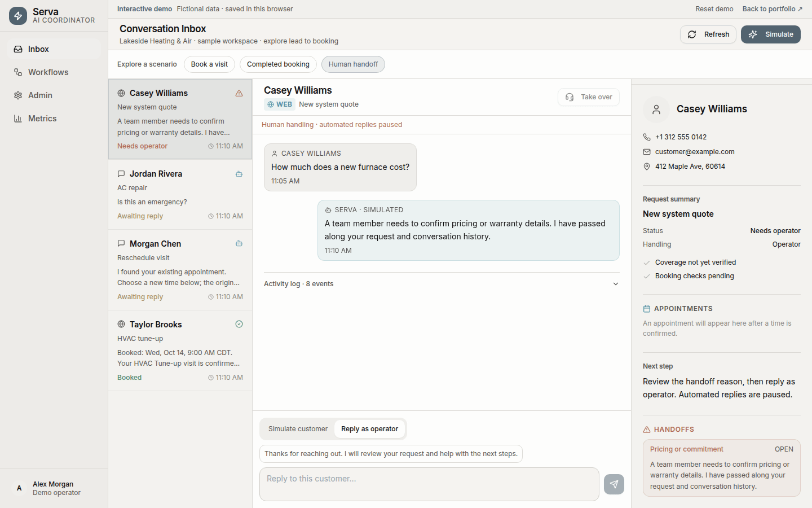812x508 pixels.
Task: Click the warning triangle on Casey Williams conversation
Action: click(239, 93)
